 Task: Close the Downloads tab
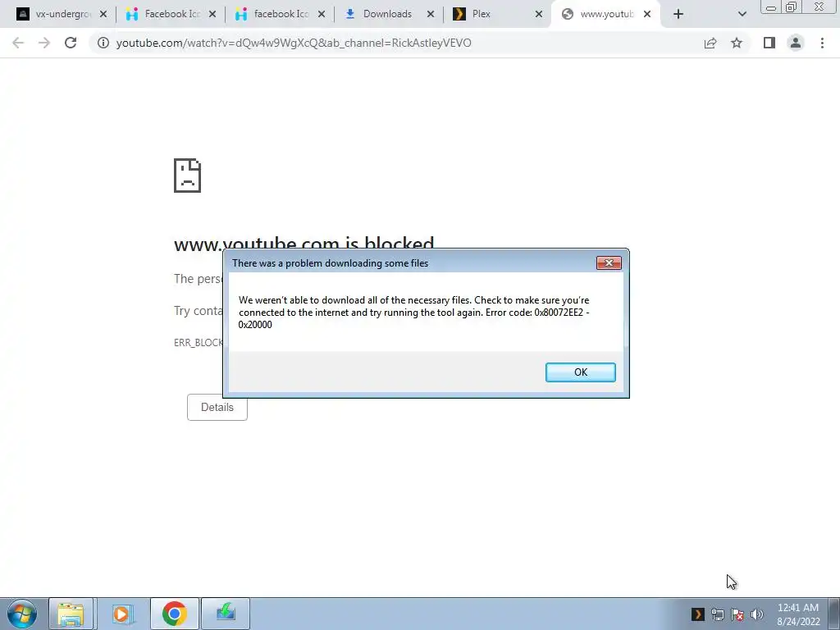point(430,14)
